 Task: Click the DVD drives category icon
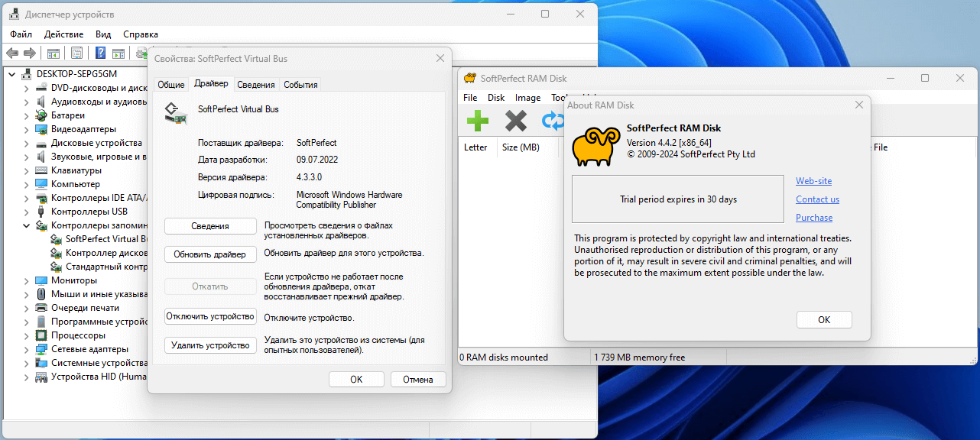[x=41, y=88]
